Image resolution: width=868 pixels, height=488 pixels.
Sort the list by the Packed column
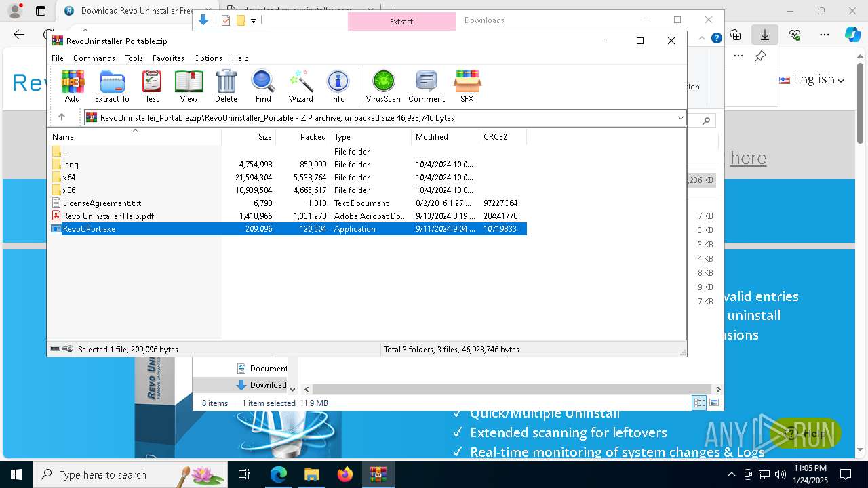(302, 136)
